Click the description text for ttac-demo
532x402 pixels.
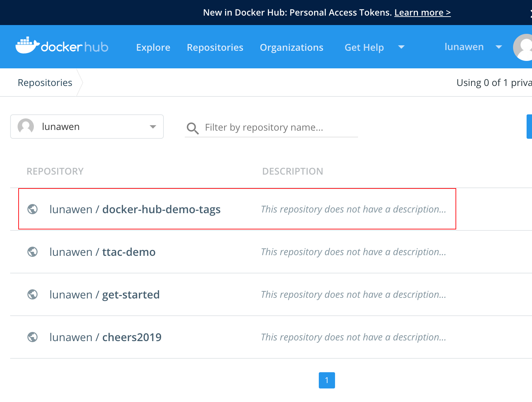(354, 252)
